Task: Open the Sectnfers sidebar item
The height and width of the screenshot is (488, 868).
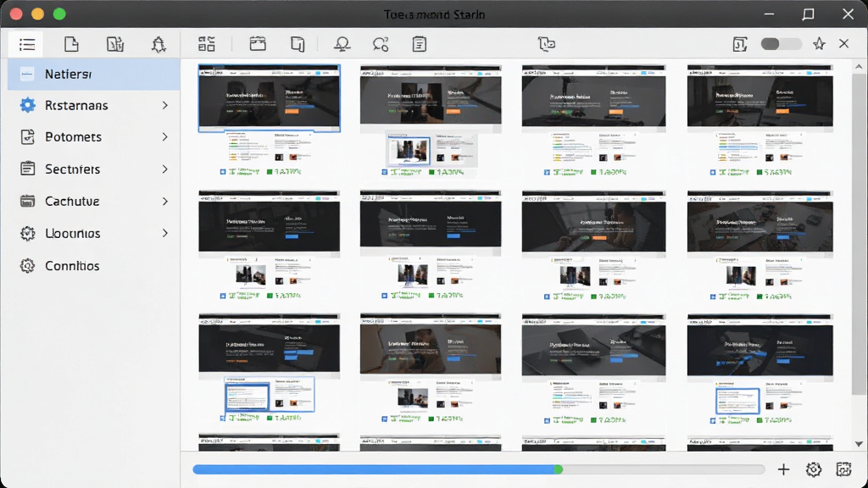Action: [x=94, y=169]
